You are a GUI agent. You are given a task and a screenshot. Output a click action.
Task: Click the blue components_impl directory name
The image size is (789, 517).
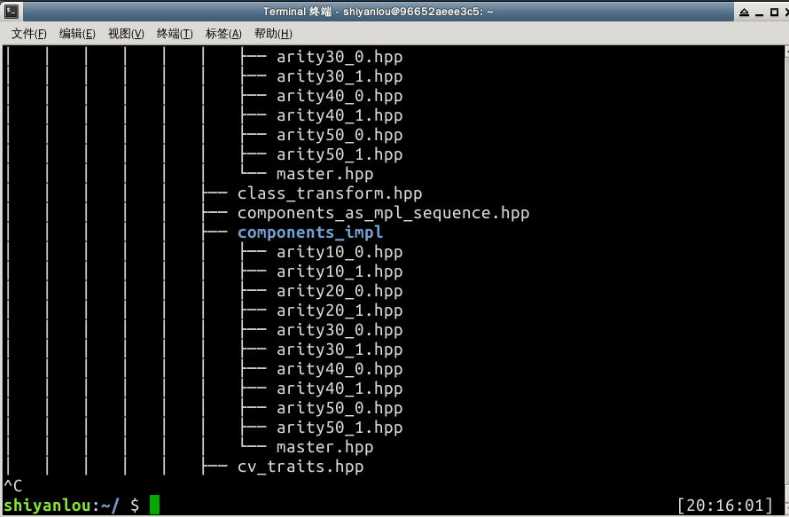(x=310, y=233)
